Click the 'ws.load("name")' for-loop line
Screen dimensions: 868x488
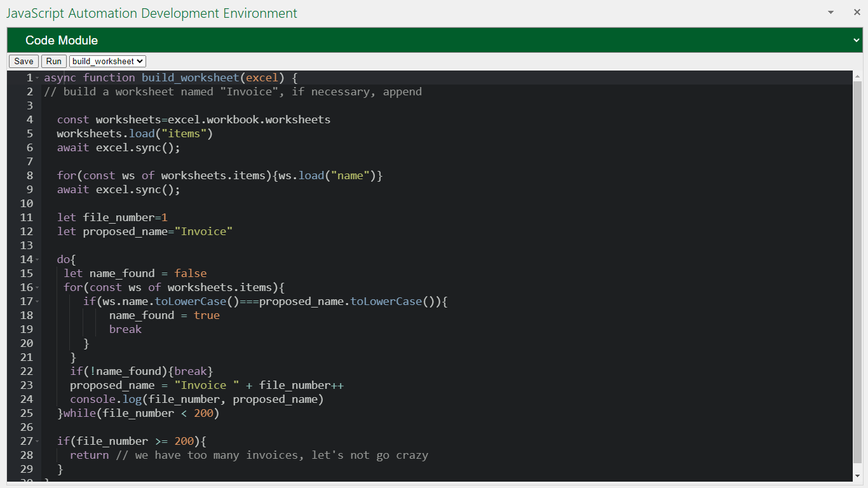click(220, 175)
